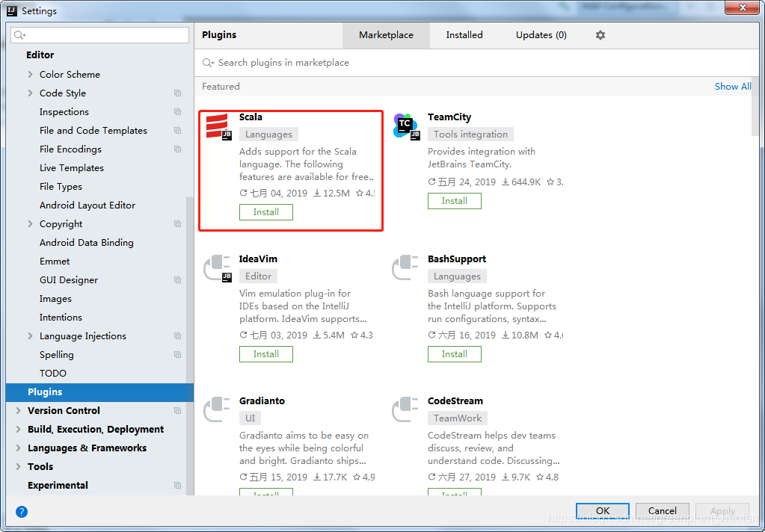Click project-level icon beside Inspections

pyautogui.click(x=177, y=111)
